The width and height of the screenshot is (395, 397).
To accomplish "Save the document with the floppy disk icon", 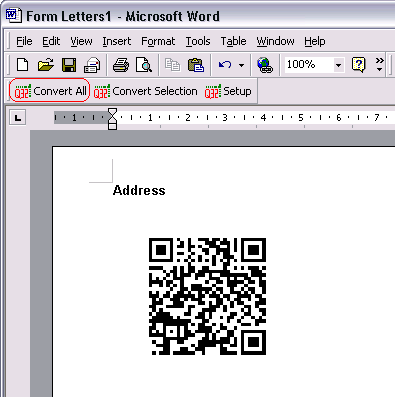I will tap(69, 64).
